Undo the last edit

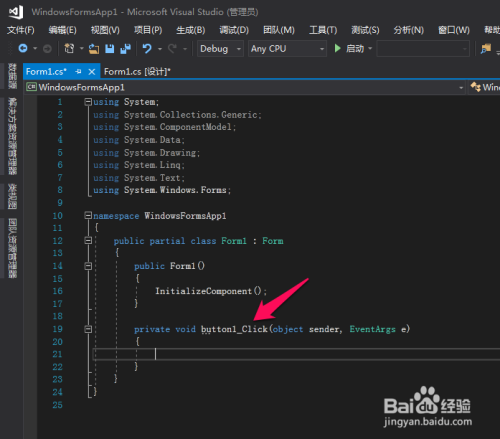tap(147, 49)
